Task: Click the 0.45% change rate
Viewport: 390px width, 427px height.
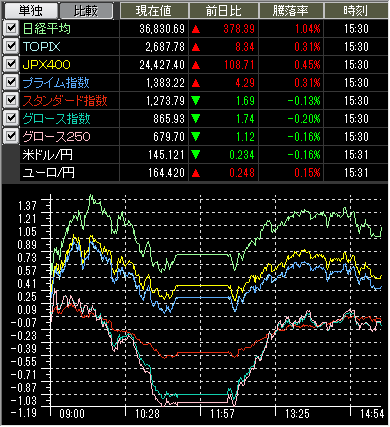Action: (307, 65)
